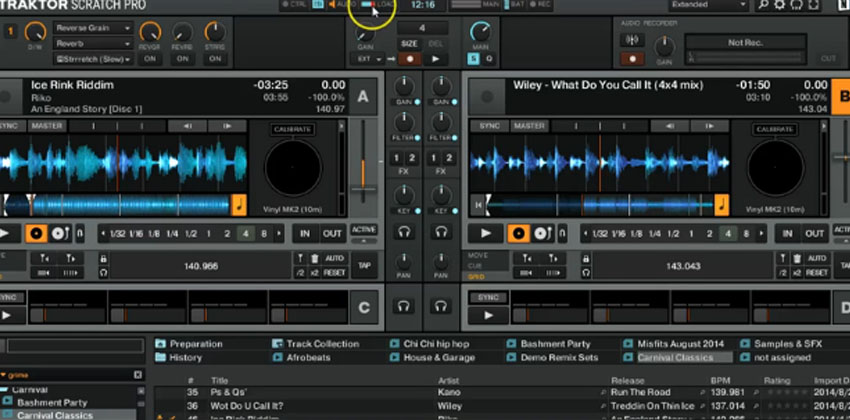Screen dimensions: 850x420
Task: Select Wot Do U Call It? track row
Action: (501, 406)
